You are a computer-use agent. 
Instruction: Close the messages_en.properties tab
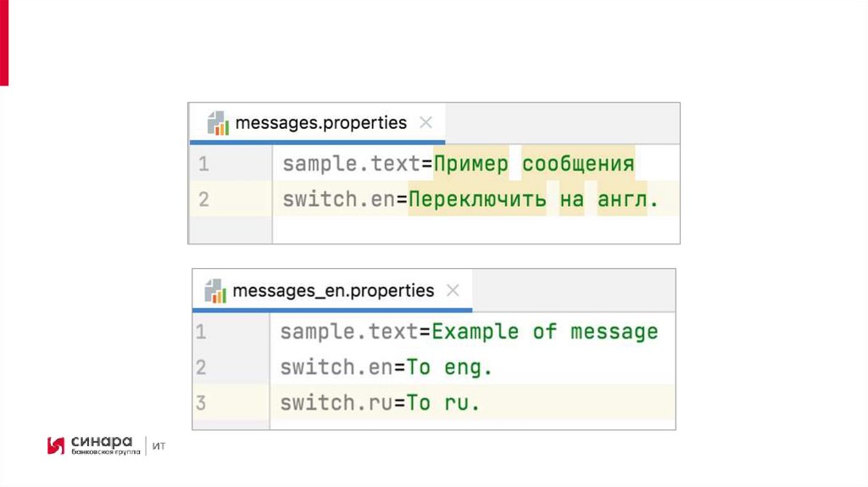[x=453, y=291]
